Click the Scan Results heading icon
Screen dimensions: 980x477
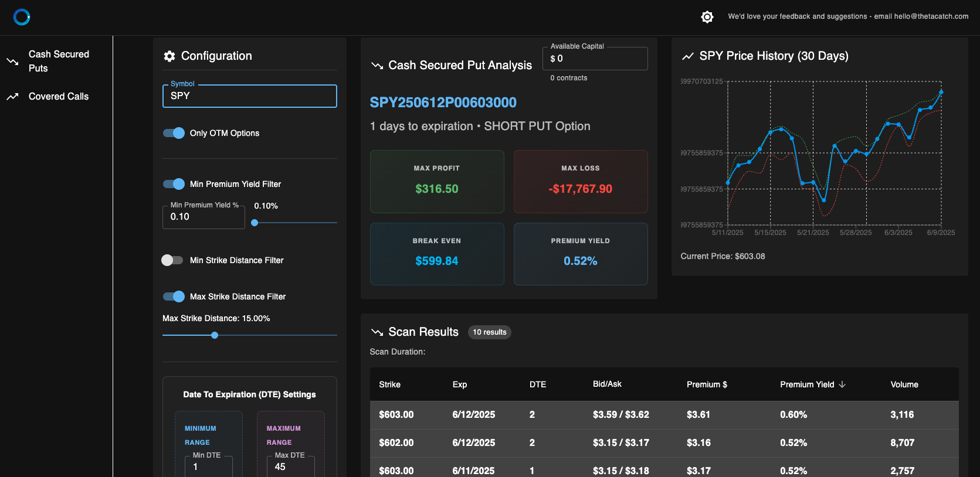click(377, 332)
